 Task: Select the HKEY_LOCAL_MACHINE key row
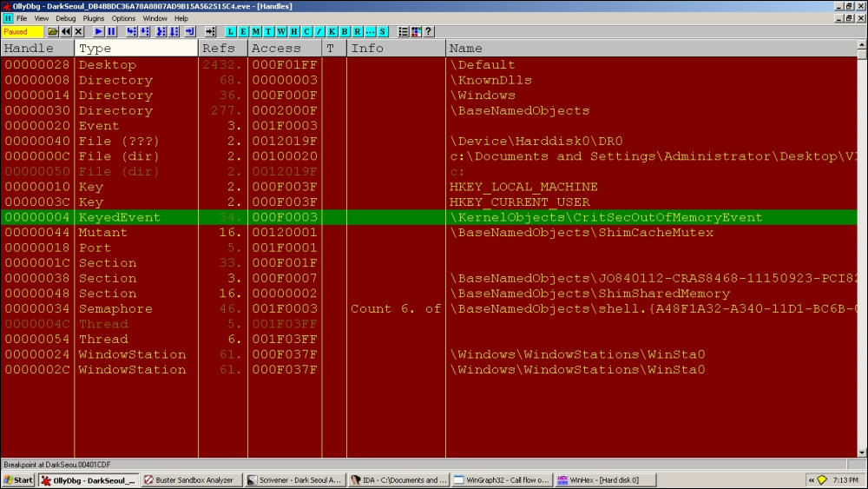coord(429,187)
